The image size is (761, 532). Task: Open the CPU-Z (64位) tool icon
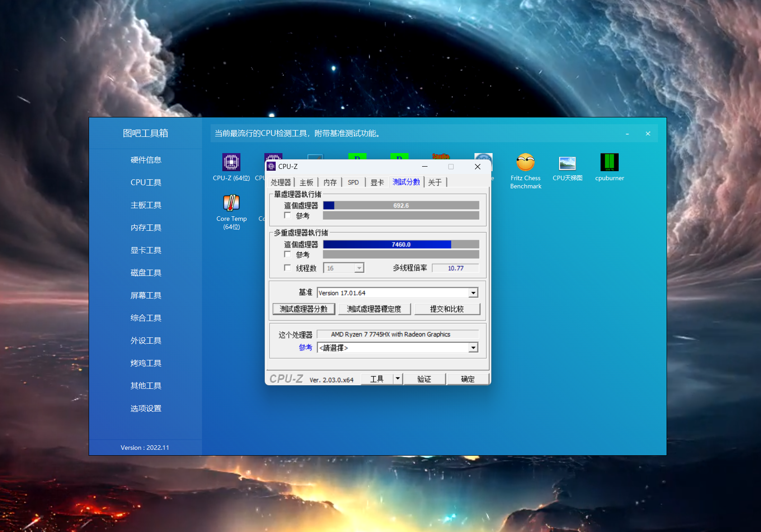point(231,167)
